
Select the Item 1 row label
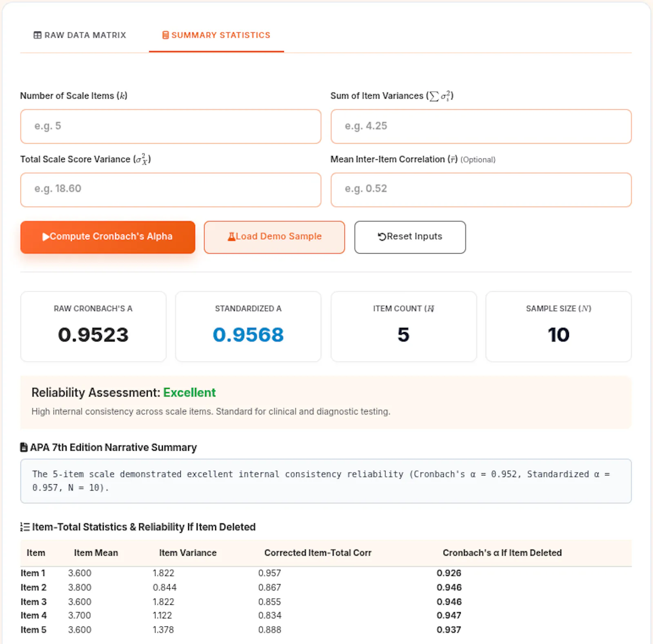33,573
